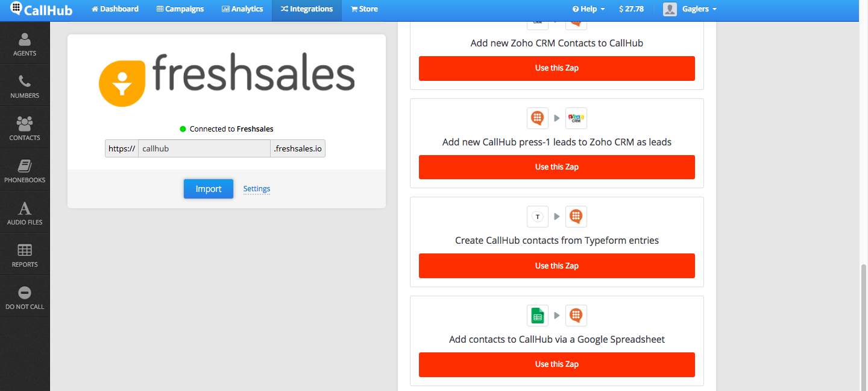868x391 pixels.
Task: Open Freshsales Settings link
Action: click(257, 189)
